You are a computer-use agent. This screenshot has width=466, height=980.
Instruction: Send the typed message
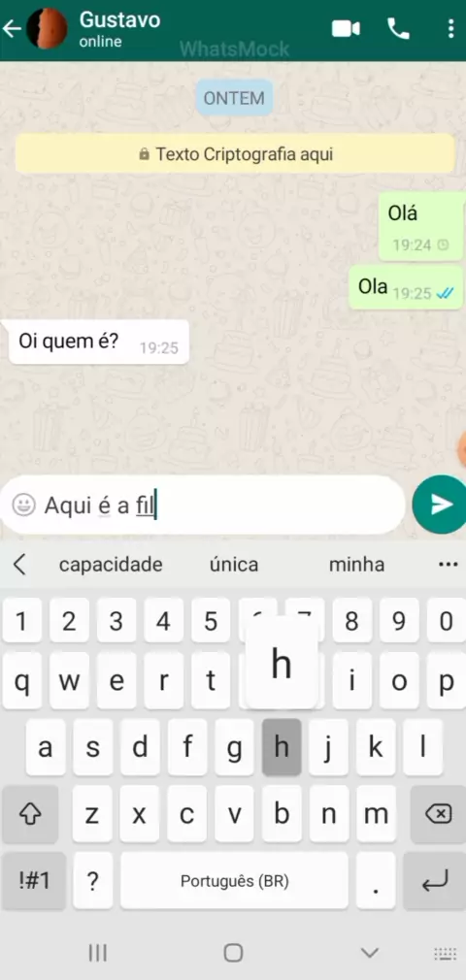[440, 505]
